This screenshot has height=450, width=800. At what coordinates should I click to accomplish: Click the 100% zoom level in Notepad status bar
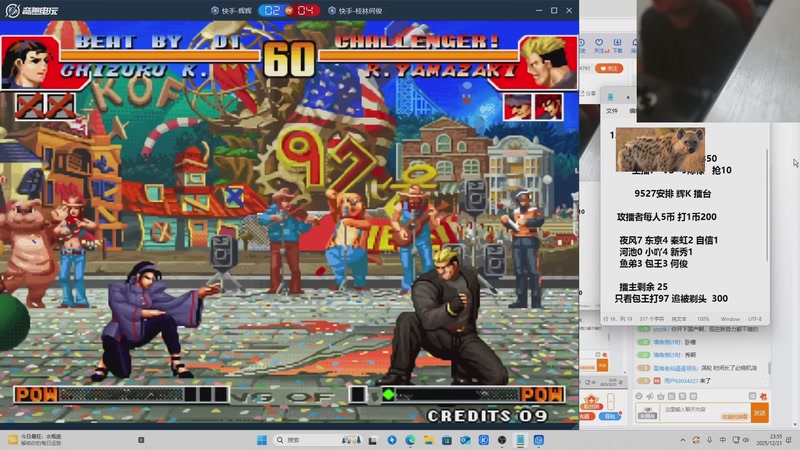[x=703, y=319]
